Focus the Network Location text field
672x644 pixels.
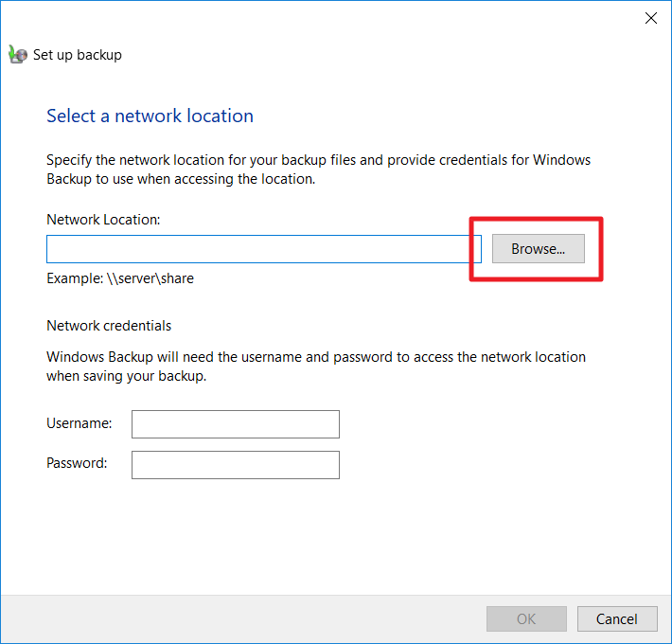point(263,249)
